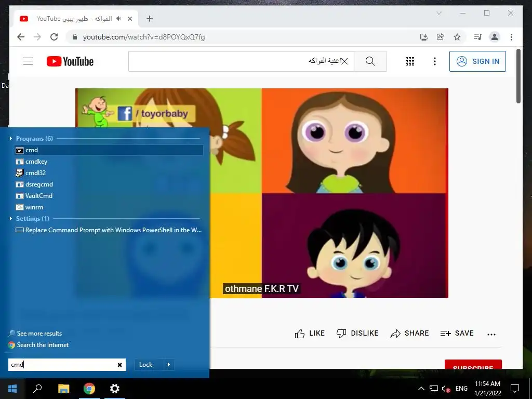532x399 pixels.
Task: Click the install app icon in address bar
Action: pos(424,37)
